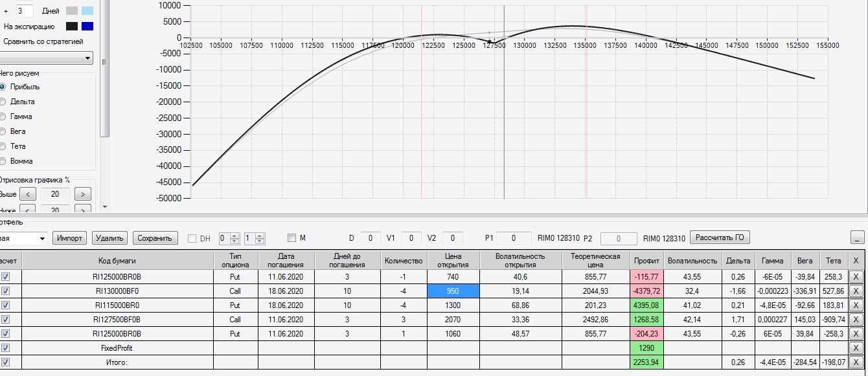The width and height of the screenshot is (868, 376).
Task: Delete the RI130000BF0 row with X
Action: [856, 291]
